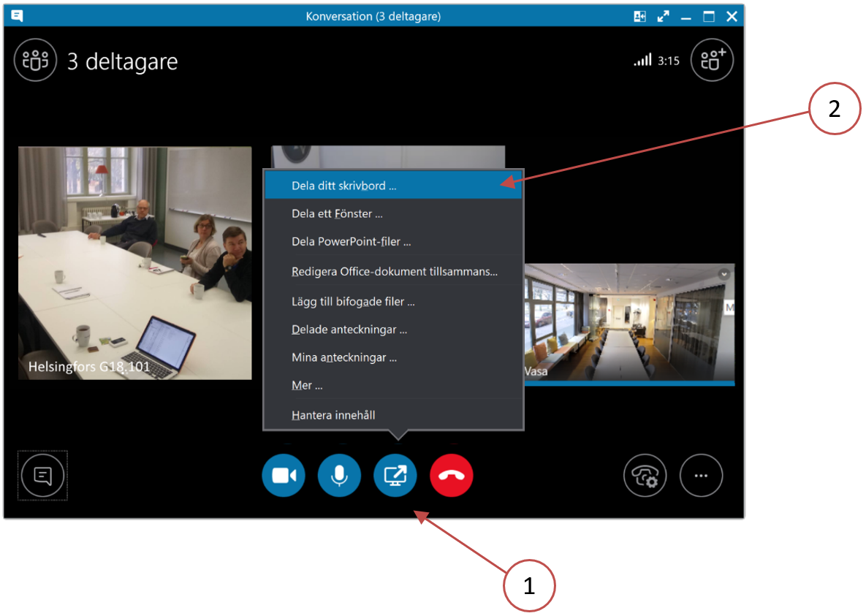
Task: Open the instant message chat panel
Action: pyautogui.click(x=43, y=476)
